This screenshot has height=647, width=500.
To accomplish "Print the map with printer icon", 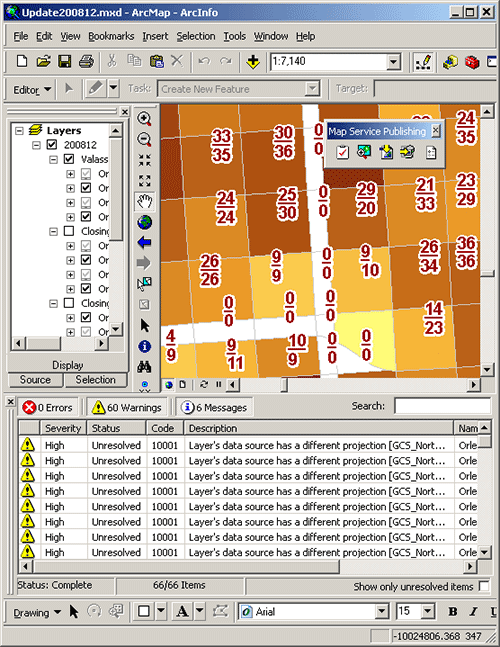I will pos(86,62).
